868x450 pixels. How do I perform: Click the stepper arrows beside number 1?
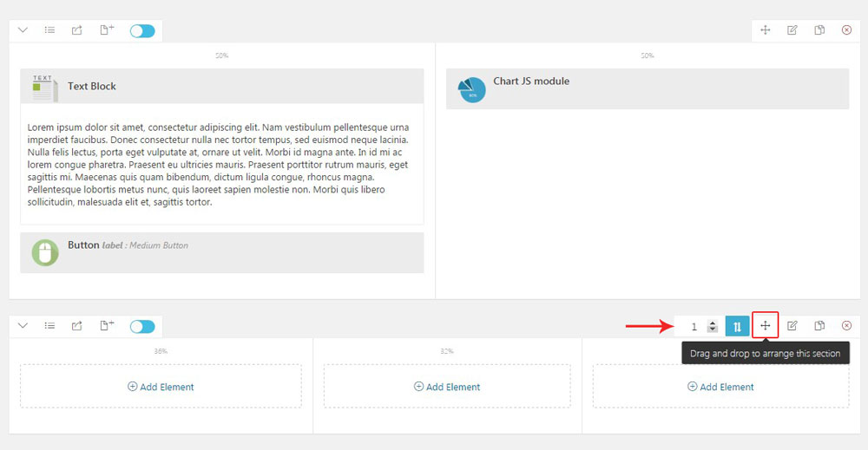coord(713,327)
